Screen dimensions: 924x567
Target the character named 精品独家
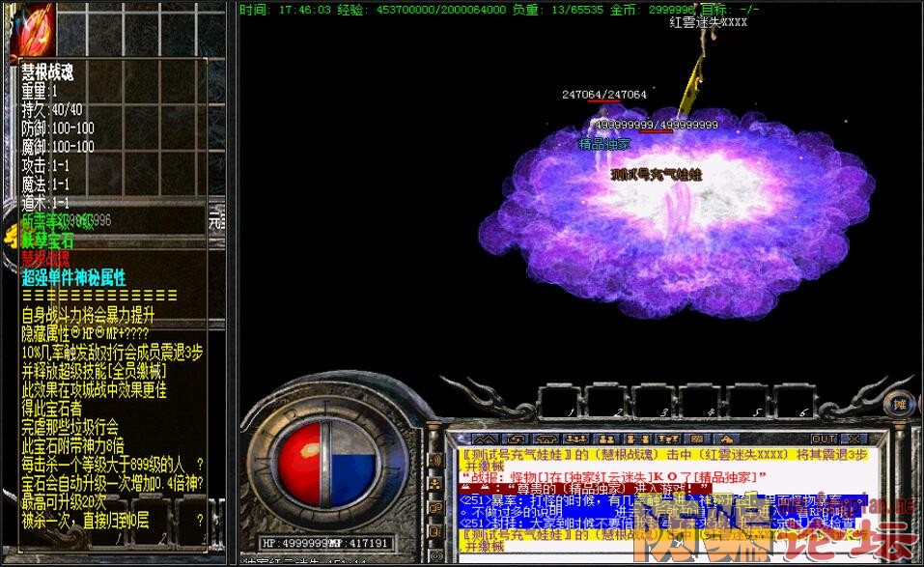604,144
